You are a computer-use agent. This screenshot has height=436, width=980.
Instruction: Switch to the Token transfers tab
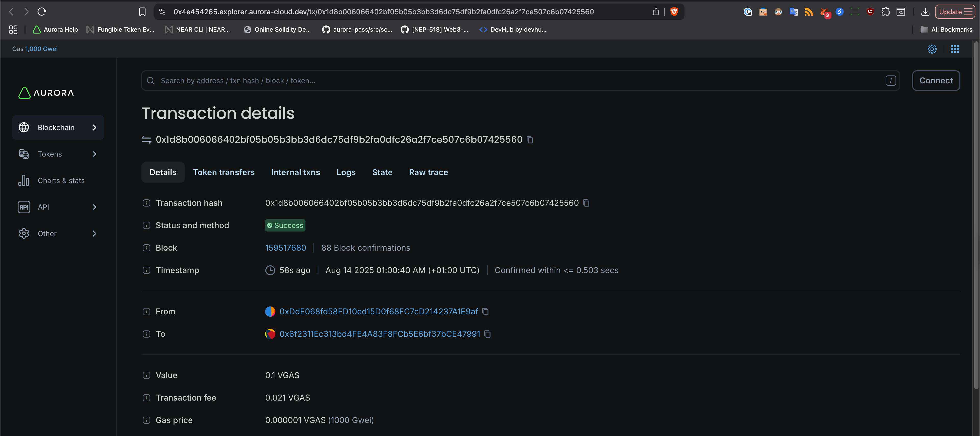(x=224, y=172)
